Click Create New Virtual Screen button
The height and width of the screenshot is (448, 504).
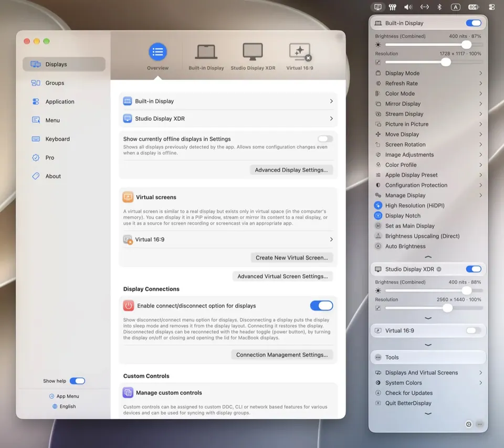coord(292,258)
